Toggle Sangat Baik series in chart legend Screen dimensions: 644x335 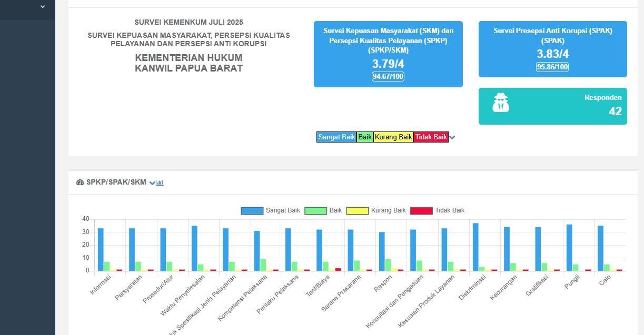(271, 210)
